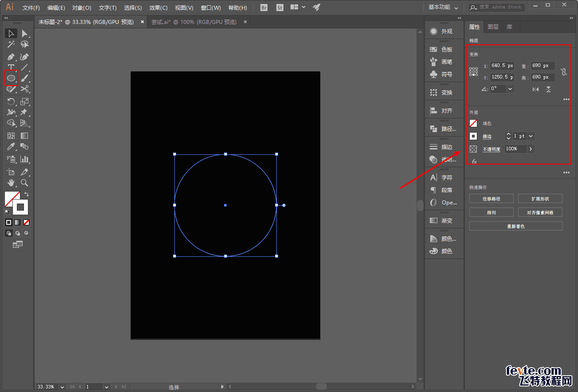
Task: Click the 扩展形状 button
Action: pyautogui.click(x=540, y=199)
